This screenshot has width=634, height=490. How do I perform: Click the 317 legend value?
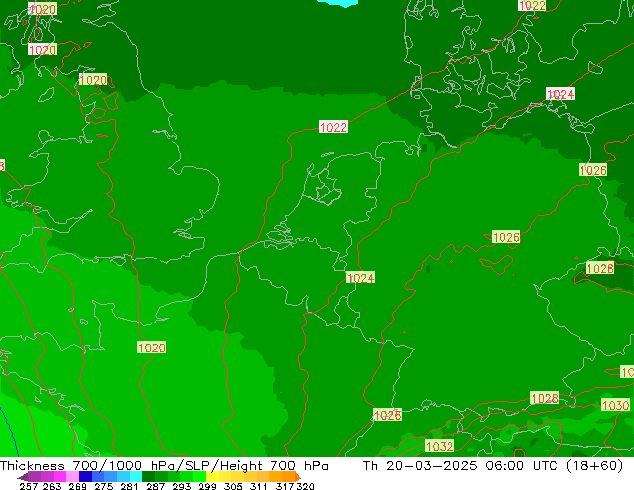(285, 486)
